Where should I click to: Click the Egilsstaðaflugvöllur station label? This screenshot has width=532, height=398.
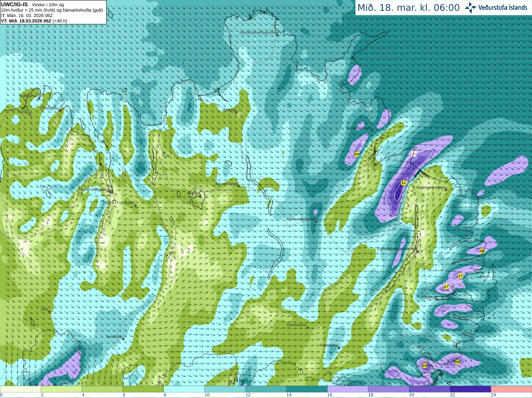(x=397, y=249)
